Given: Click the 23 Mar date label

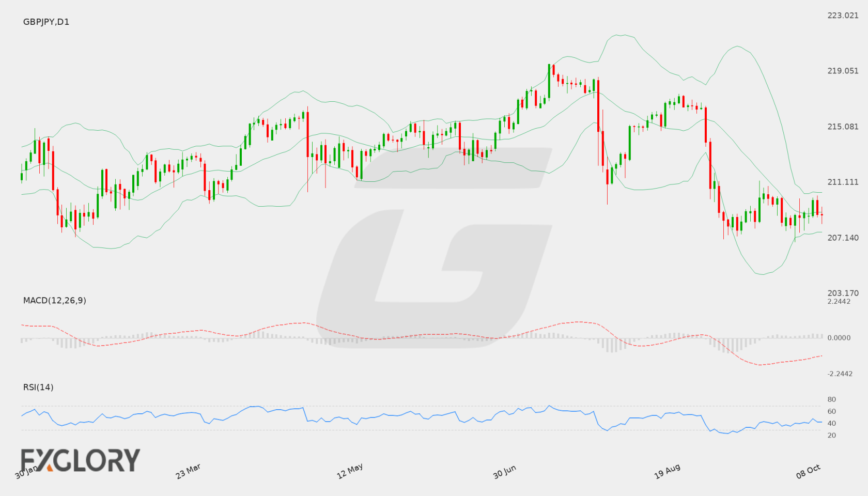Looking at the screenshot, I should coord(188,471).
